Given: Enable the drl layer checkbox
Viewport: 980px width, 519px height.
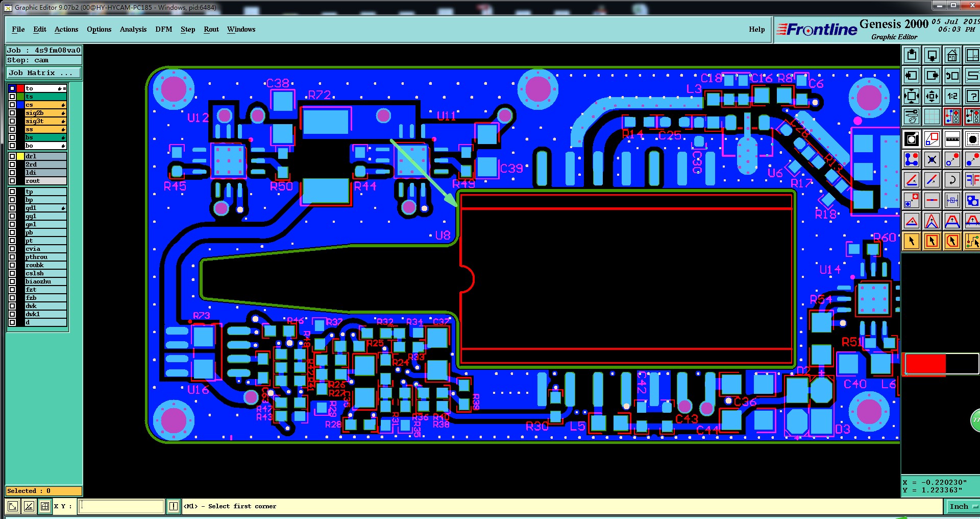Looking at the screenshot, I should 12,156.
